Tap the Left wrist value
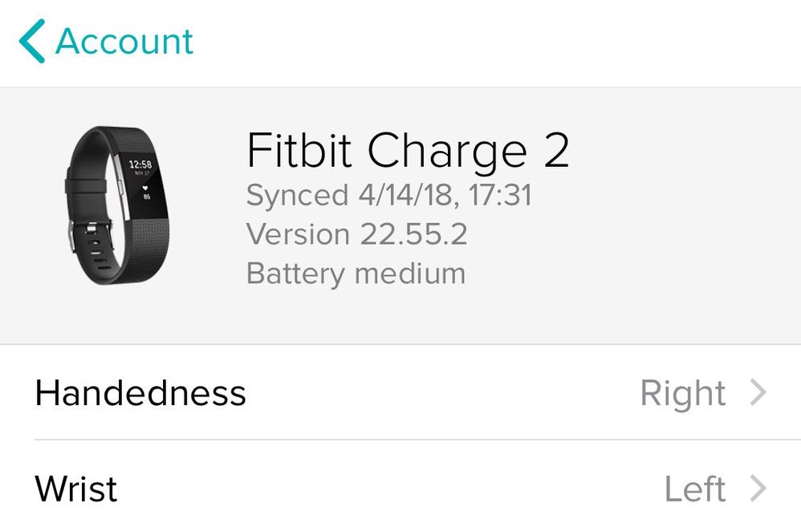 pos(695,489)
